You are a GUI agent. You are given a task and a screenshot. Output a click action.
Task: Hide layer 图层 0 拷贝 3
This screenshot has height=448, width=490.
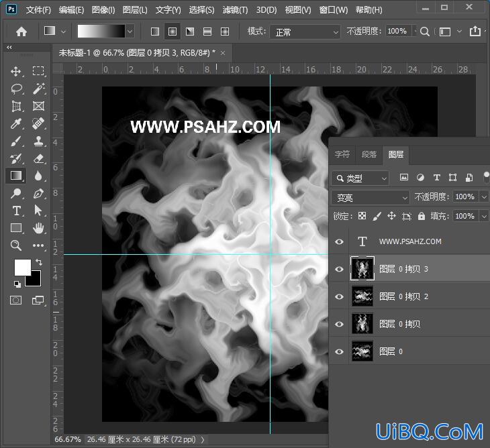[340, 269]
